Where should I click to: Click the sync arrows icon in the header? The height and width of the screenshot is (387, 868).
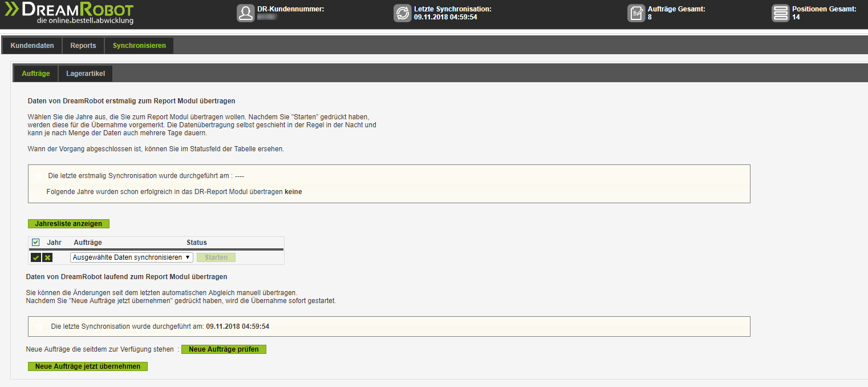tap(402, 13)
